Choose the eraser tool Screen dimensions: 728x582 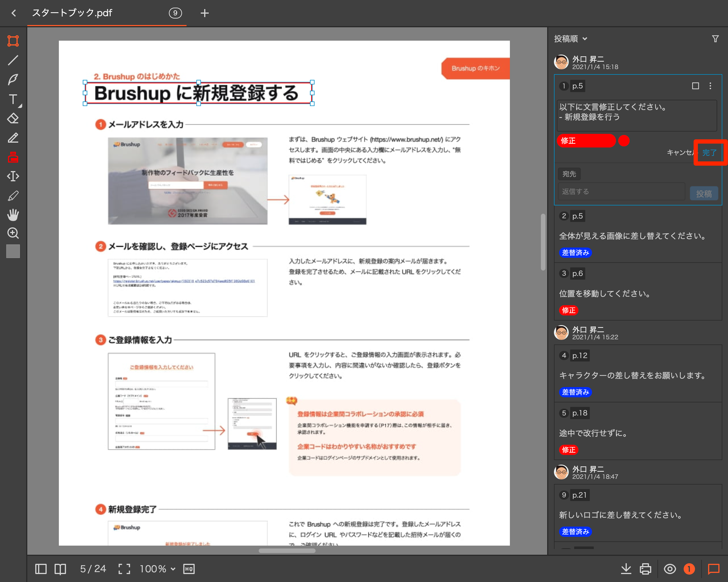(x=13, y=119)
